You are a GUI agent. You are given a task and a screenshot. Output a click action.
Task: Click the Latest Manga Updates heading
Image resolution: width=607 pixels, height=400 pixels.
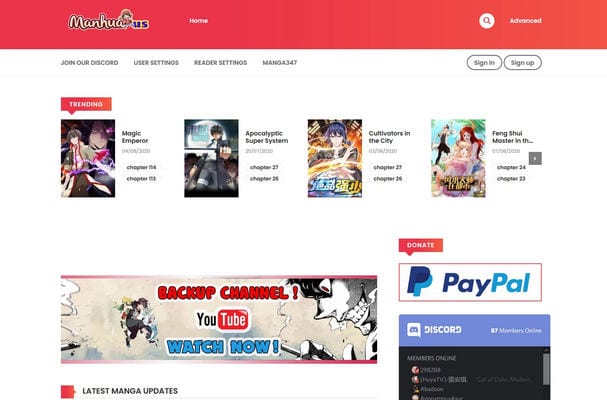tap(130, 391)
